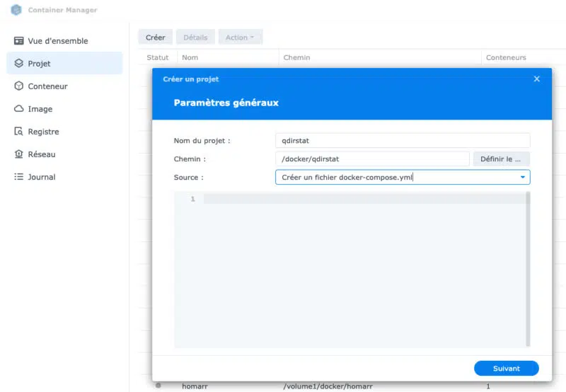Click line 1 of the compose editor

coord(364,199)
